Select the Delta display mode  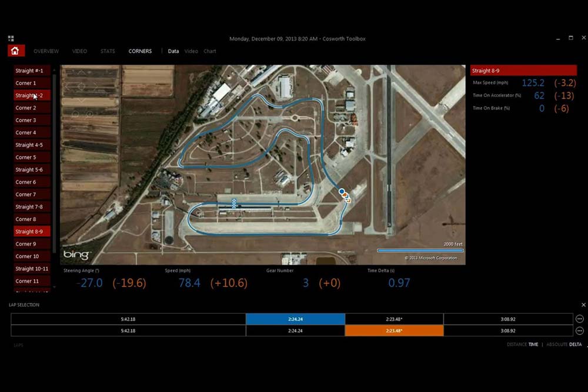pyautogui.click(x=575, y=344)
